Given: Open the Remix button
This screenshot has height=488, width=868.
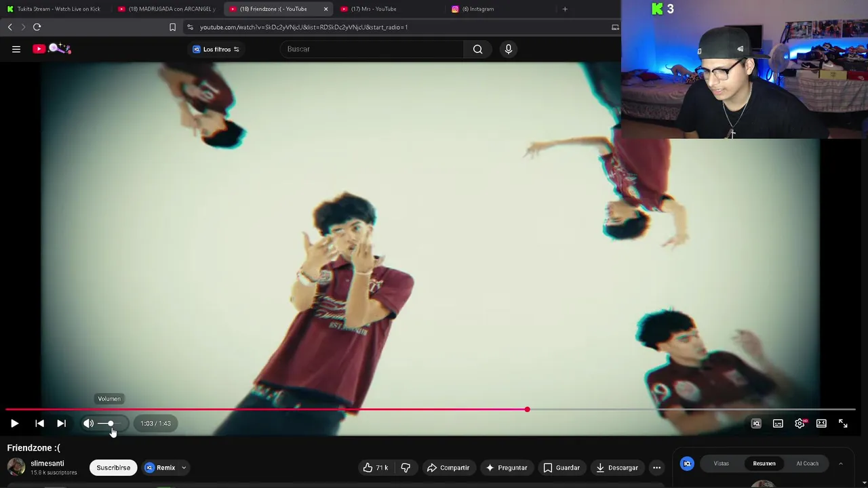Looking at the screenshot, I should point(160,468).
